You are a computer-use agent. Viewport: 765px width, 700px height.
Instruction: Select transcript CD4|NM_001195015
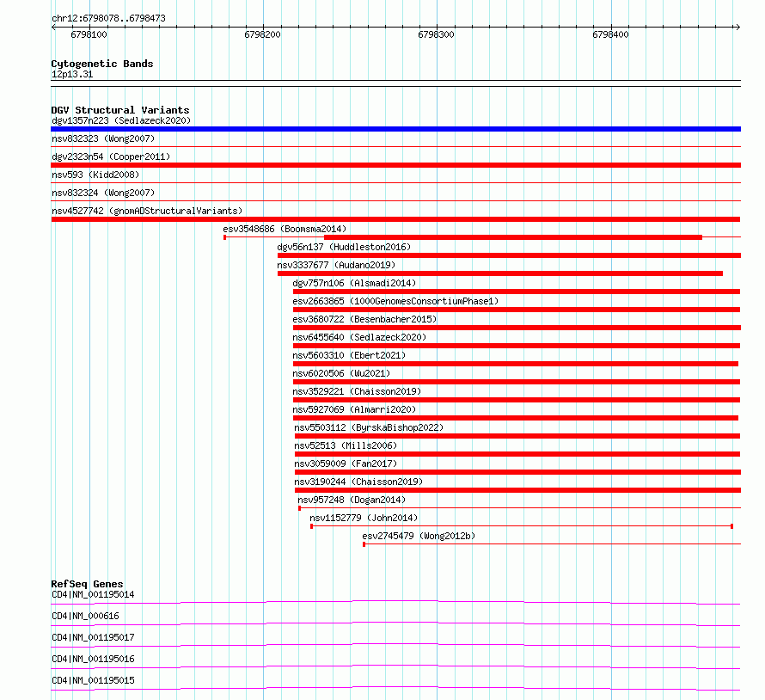click(x=93, y=680)
